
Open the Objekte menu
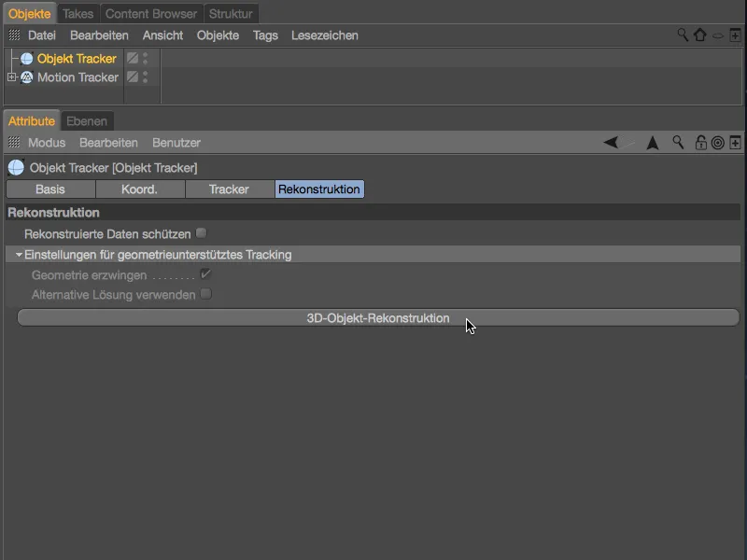218,35
